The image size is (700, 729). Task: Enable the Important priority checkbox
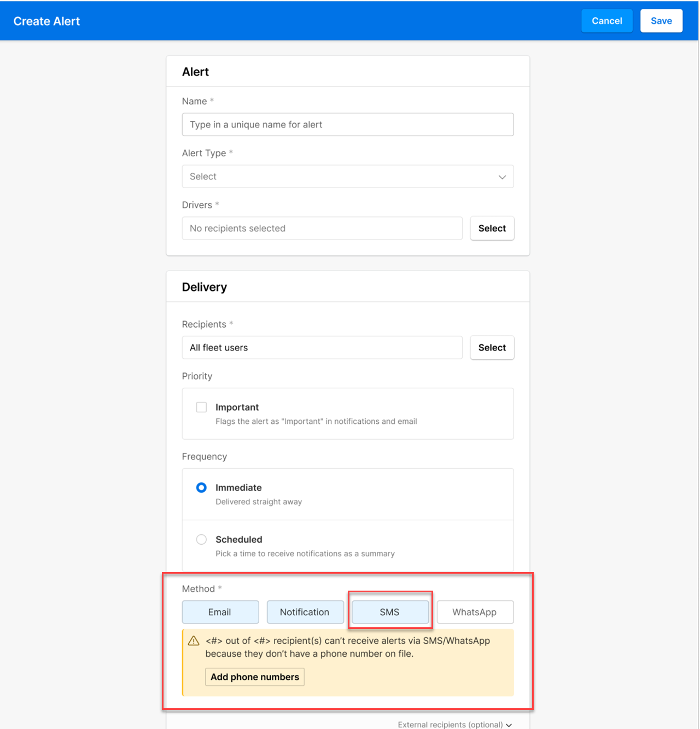[x=201, y=407]
